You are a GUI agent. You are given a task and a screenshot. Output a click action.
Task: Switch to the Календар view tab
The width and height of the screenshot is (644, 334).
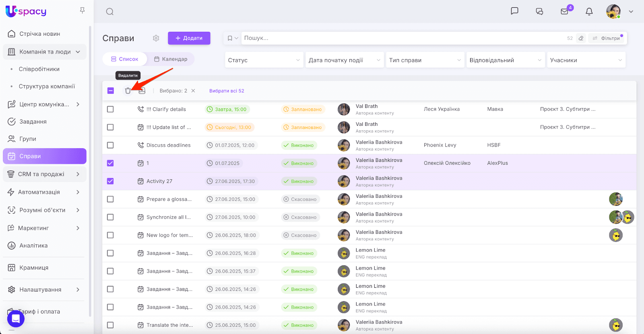171,59
